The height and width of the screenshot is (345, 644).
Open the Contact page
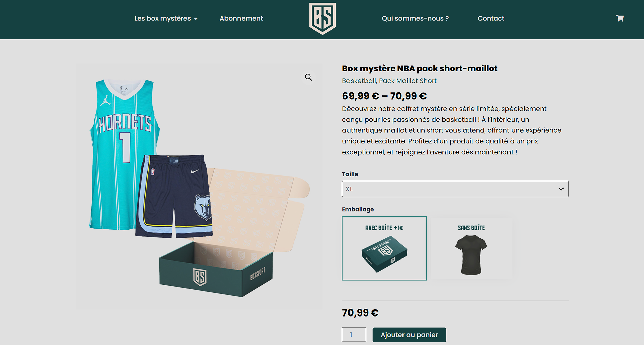tap(491, 18)
